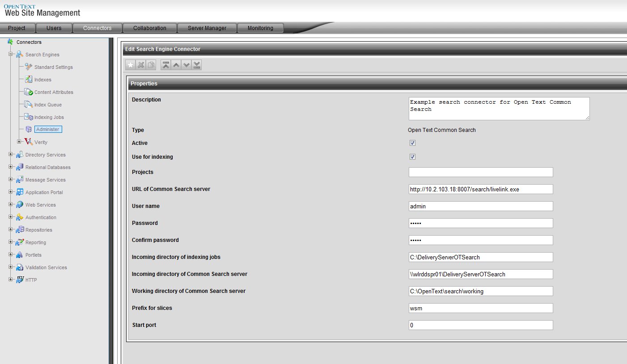Switch to the Monitoring tab
Image resolution: width=627 pixels, height=364 pixels.
pos(260,28)
